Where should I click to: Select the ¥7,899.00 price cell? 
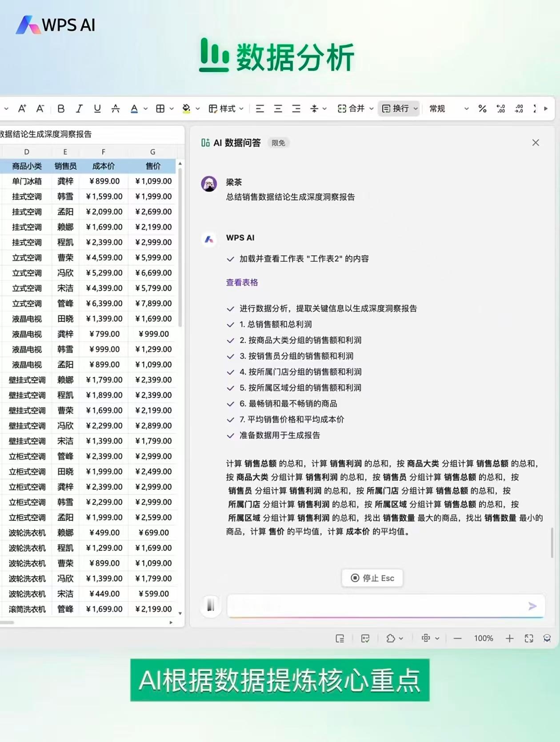tap(153, 303)
